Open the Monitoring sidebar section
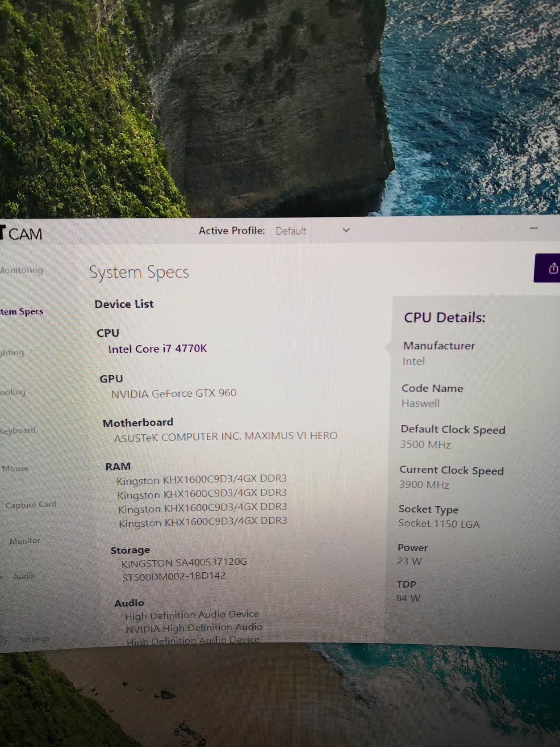The image size is (560, 747). tap(21, 270)
